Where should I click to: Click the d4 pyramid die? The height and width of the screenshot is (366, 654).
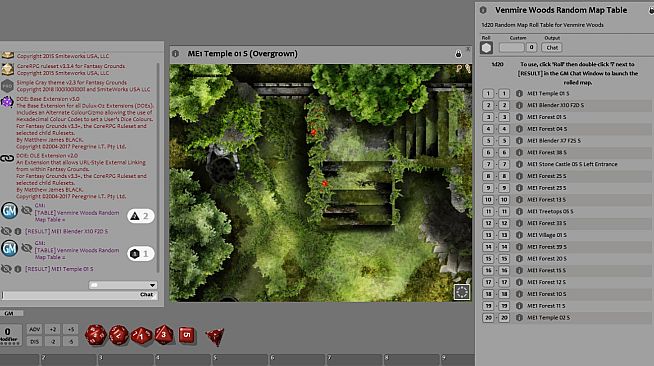point(215,337)
